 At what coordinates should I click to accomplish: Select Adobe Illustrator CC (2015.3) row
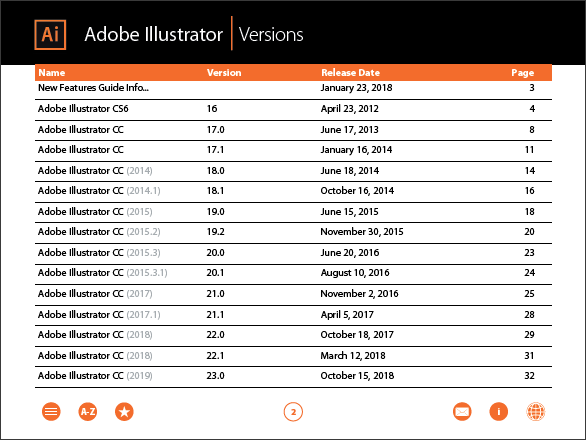point(293,253)
